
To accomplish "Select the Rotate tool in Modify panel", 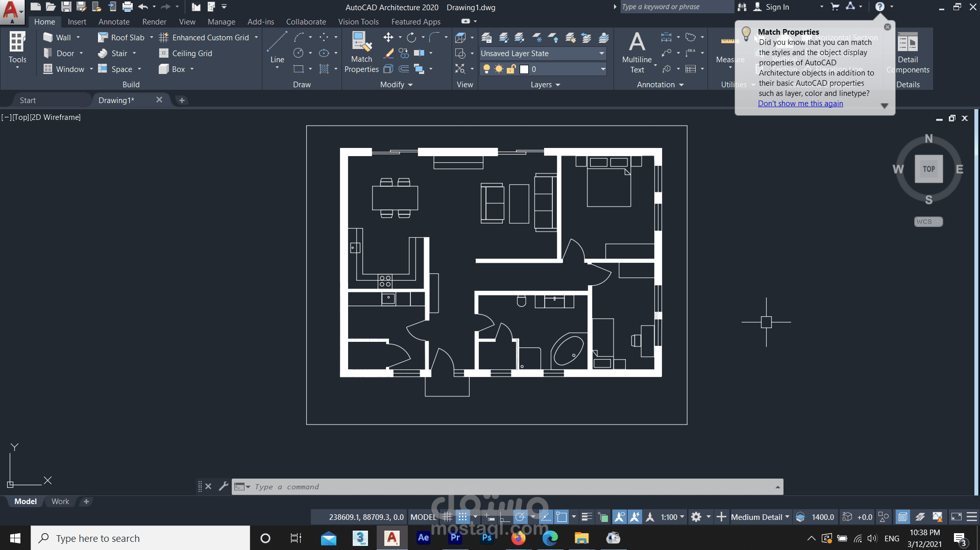I will [x=411, y=37].
